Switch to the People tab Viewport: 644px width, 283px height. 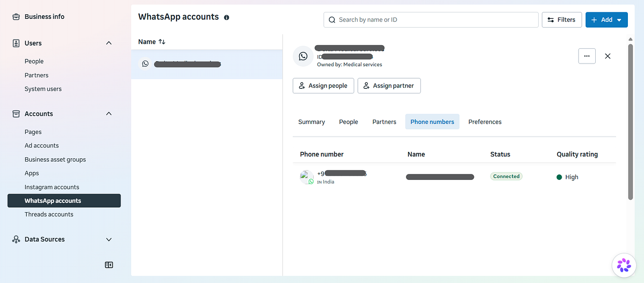[x=349, y=122]
